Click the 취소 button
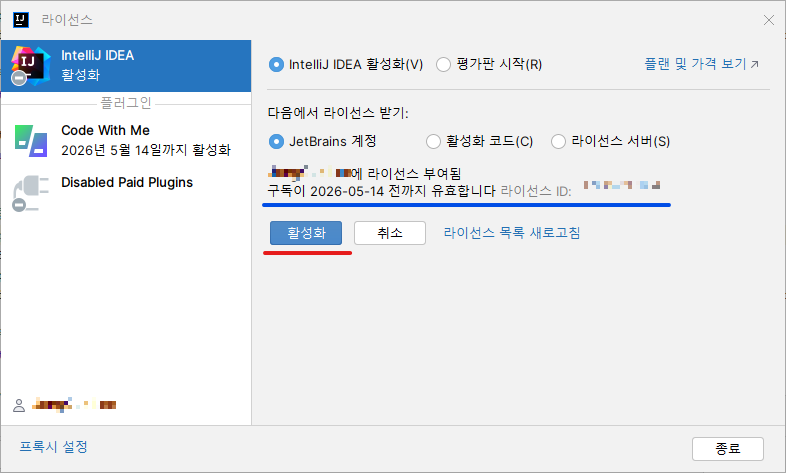Image resolution: width=786 pixels, height=473 pixels. (390, 233)
